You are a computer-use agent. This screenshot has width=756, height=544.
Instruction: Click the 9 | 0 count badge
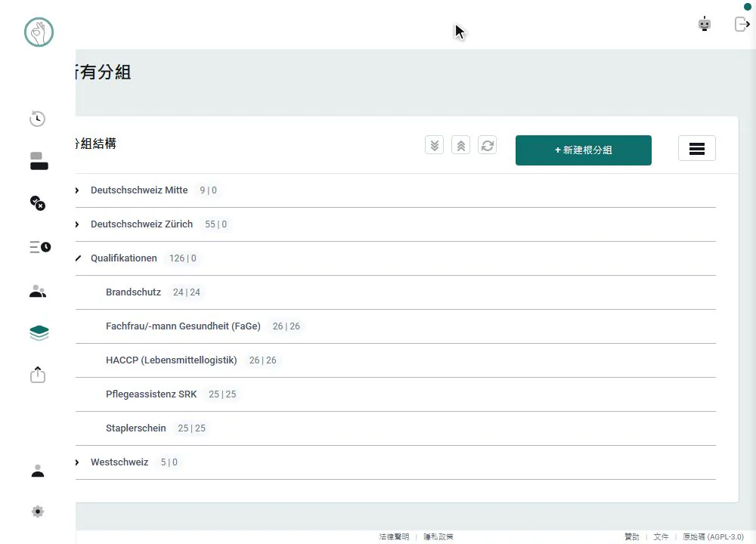coord(209,190)
